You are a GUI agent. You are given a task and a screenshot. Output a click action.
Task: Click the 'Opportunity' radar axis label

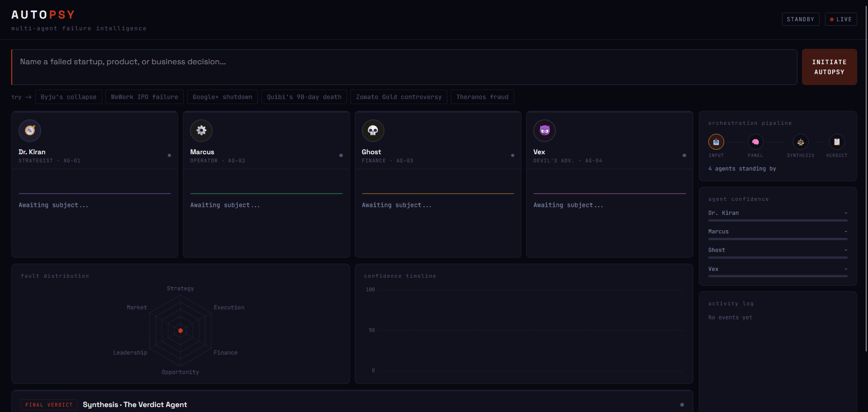tap(180, 372)
